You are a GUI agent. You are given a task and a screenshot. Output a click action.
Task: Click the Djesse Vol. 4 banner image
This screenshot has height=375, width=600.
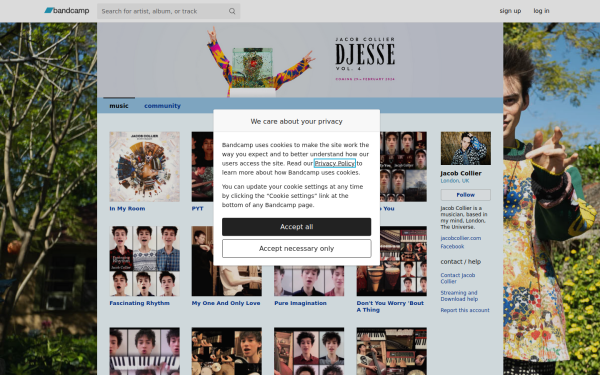click(x=300, y=60)
